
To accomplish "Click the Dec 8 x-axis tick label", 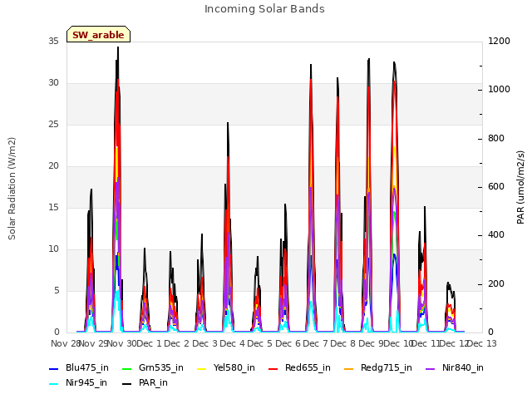I will 343,343.
